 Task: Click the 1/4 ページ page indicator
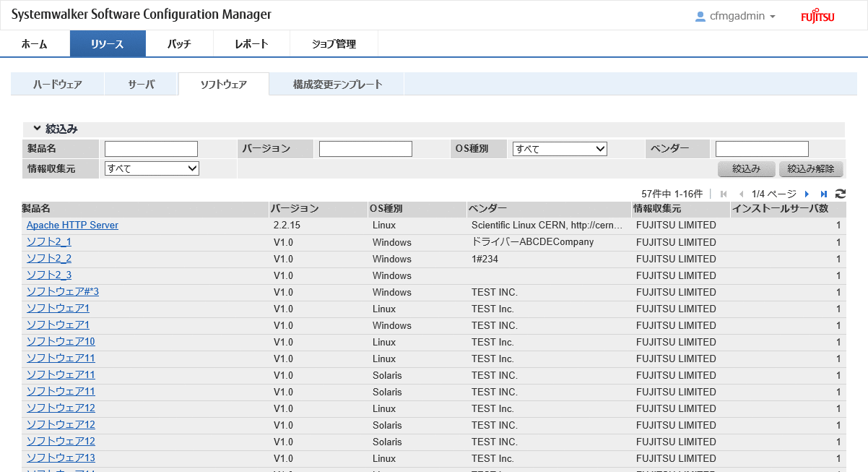[773, 194]
